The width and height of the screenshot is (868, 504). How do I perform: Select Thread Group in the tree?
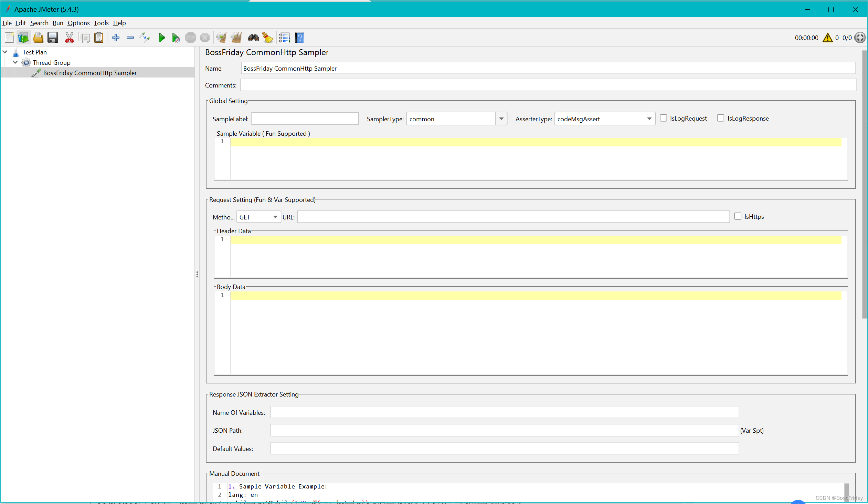51,62
